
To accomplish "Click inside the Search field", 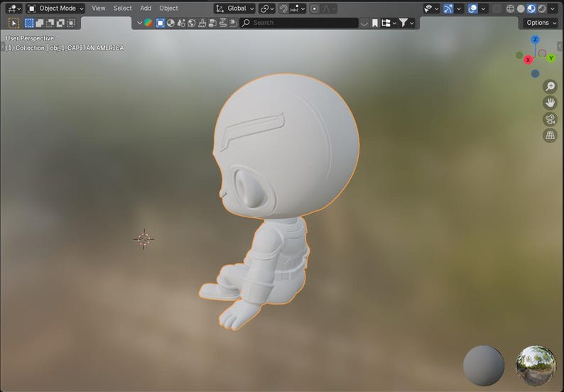I will [x=299, y=23].
